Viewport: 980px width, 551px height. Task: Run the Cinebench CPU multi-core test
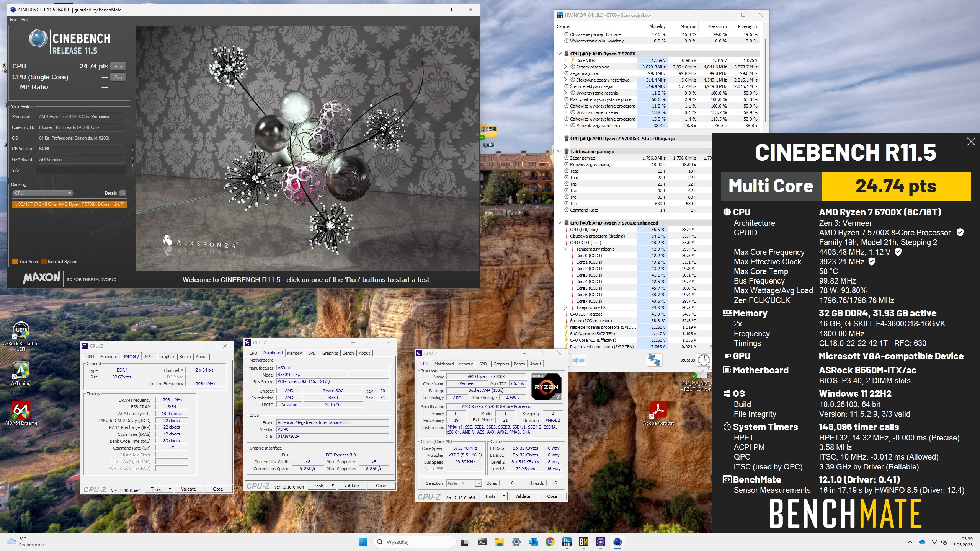point(118,67)
